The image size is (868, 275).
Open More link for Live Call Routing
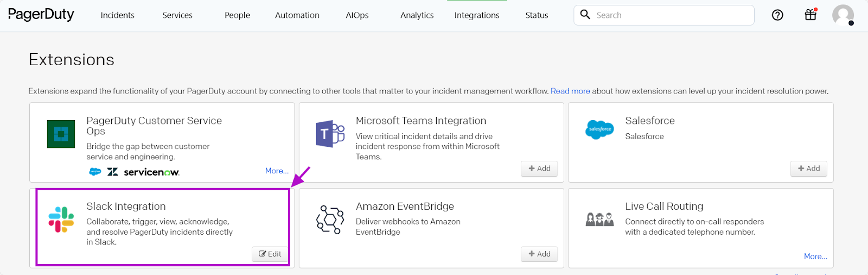(x=815, y=257)
